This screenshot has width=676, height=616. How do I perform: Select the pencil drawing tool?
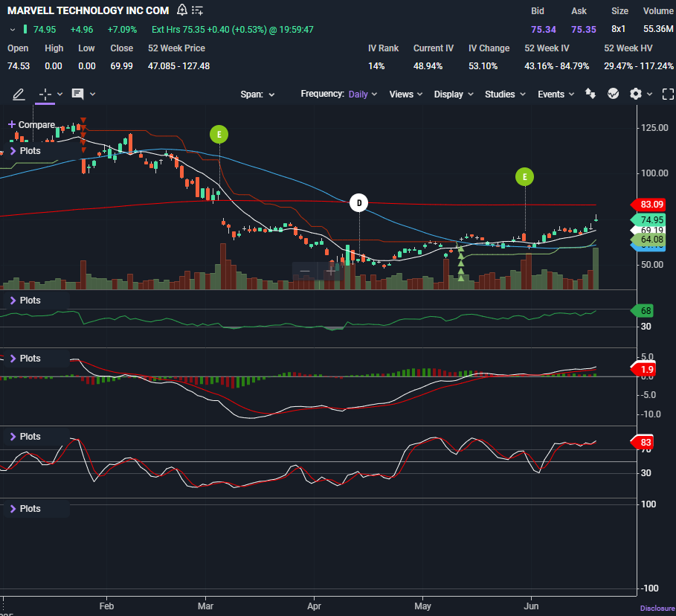coord(19,94)
